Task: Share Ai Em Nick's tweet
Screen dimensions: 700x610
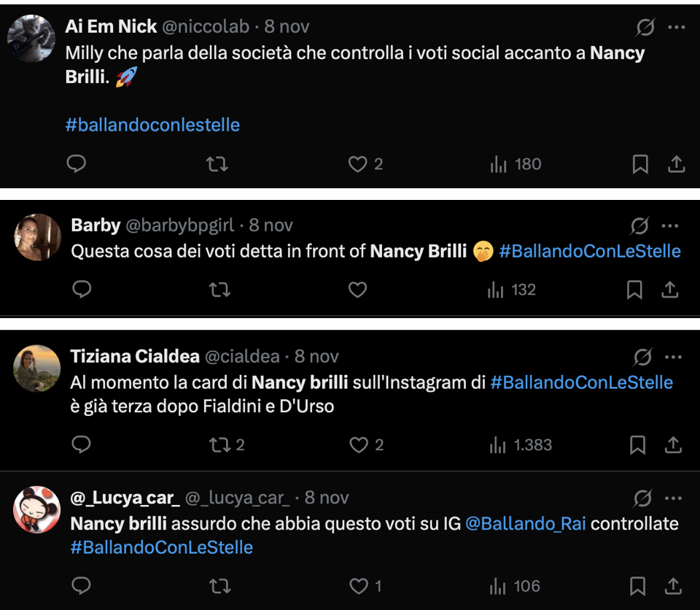Action: coord(677,165)
